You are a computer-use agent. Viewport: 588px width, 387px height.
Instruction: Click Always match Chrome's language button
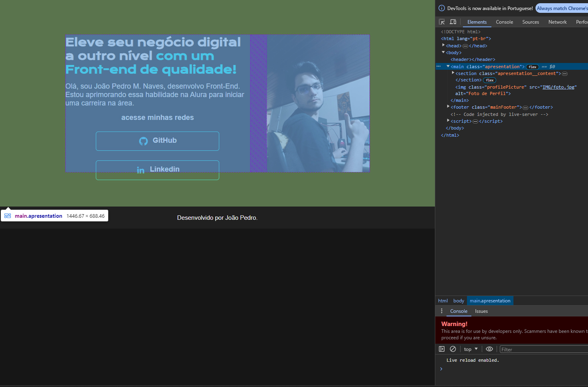tap(562, 8)
